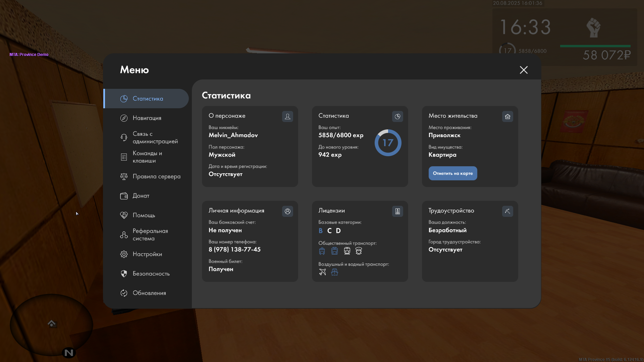Click the nickname Melvin_Ahmadov
The width and height of the screenshot is (644, 362).
point(233,135)
